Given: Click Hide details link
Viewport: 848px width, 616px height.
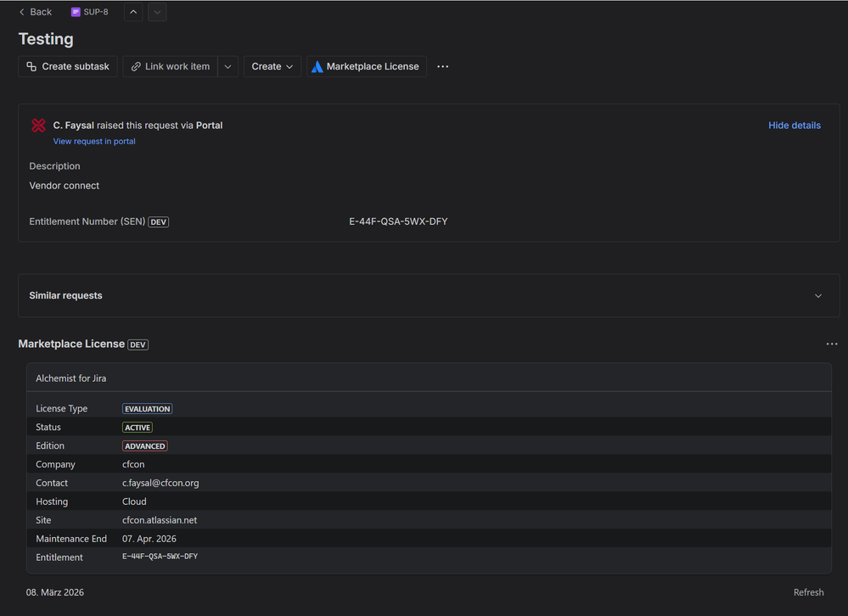Looking at the screenshot, I should pos(794,126).
